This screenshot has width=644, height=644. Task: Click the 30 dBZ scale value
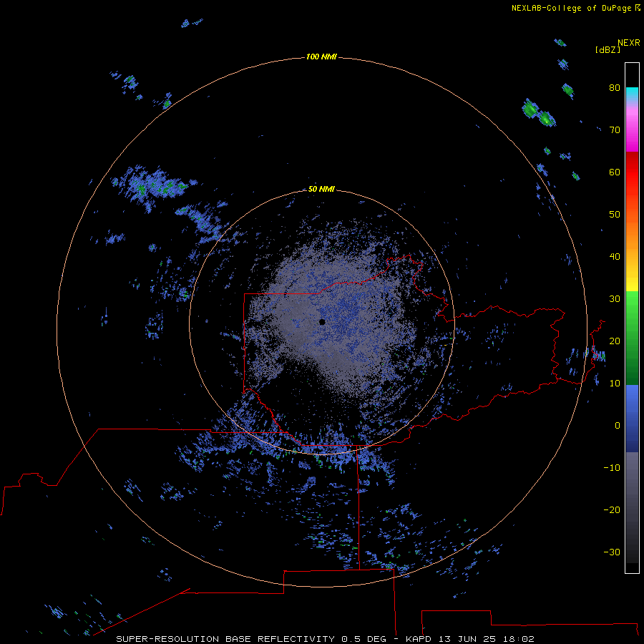tap(615, 298)
